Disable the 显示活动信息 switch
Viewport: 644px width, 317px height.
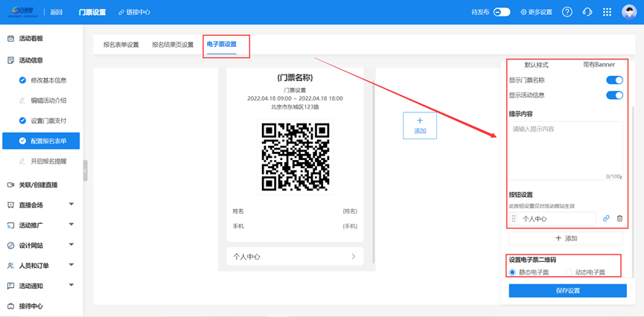(614, 95)
